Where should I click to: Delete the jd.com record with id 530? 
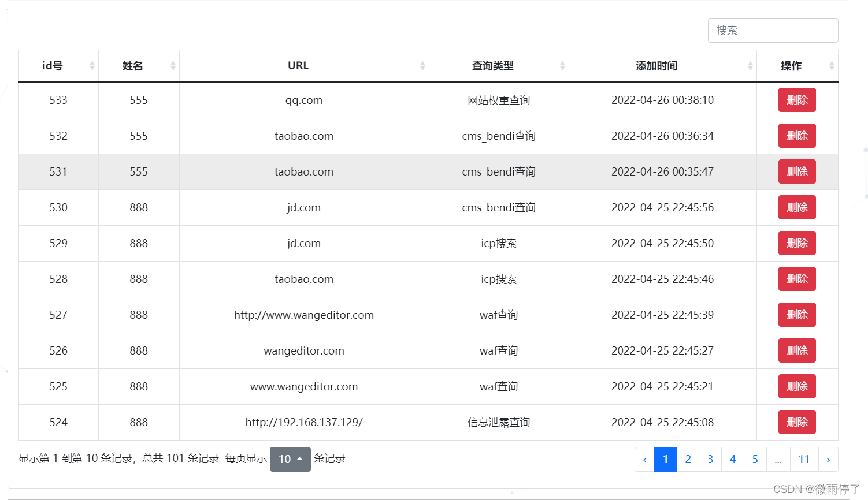797,207
